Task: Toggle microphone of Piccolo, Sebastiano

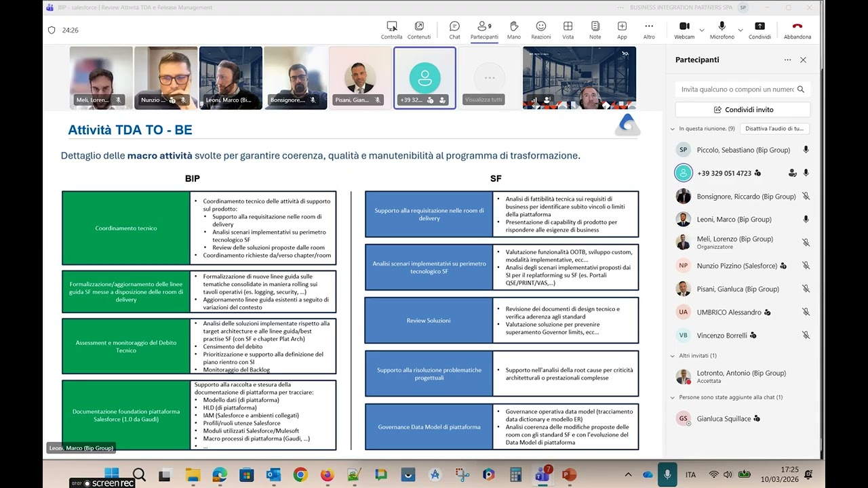Action: tap(806, 150)
